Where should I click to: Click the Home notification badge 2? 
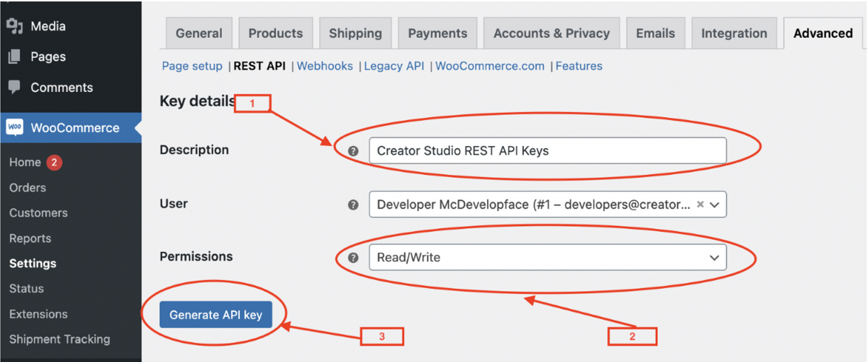click(x=54, y=162)
